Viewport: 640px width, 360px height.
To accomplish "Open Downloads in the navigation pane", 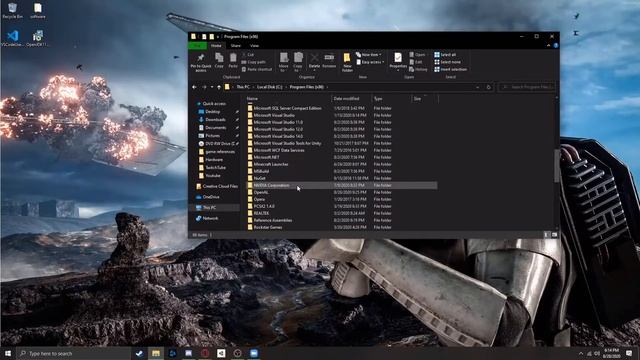I will pos(212,120).
